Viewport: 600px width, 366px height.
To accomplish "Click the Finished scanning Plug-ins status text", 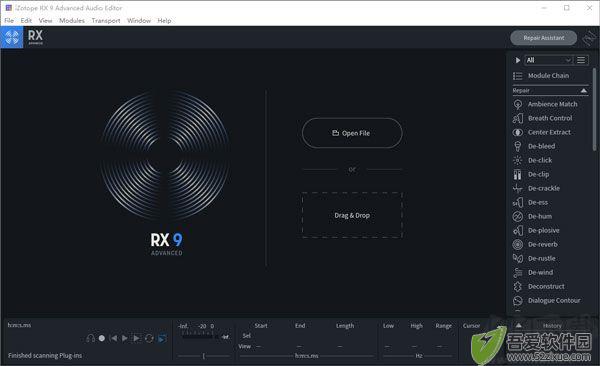I will [45, 356].
